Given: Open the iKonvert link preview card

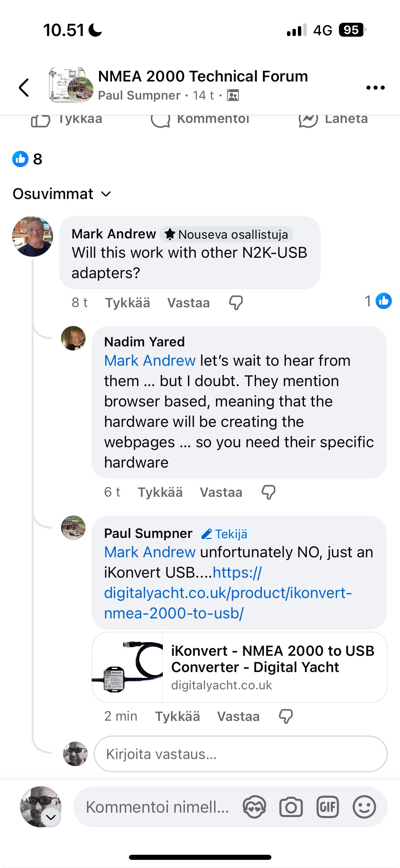Looking at the screenshot, I should [240, 667].
